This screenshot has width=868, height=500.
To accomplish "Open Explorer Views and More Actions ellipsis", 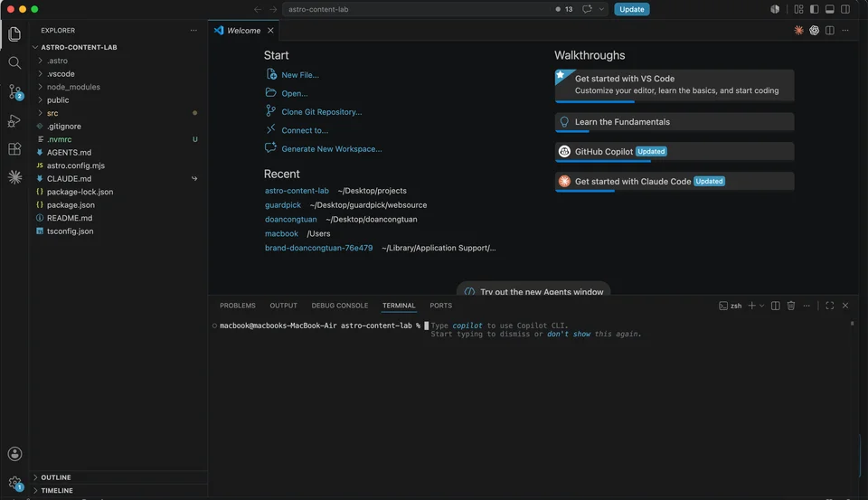I will [x=193, y=31].
